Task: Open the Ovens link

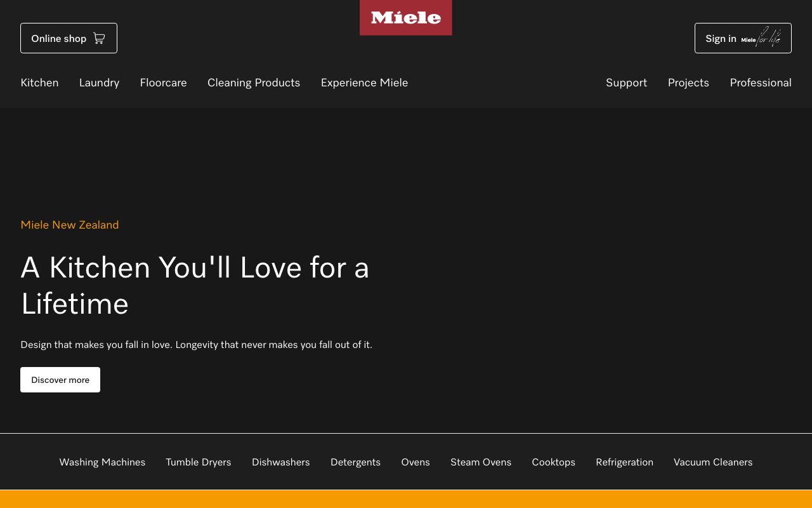Action: point(416,462)
